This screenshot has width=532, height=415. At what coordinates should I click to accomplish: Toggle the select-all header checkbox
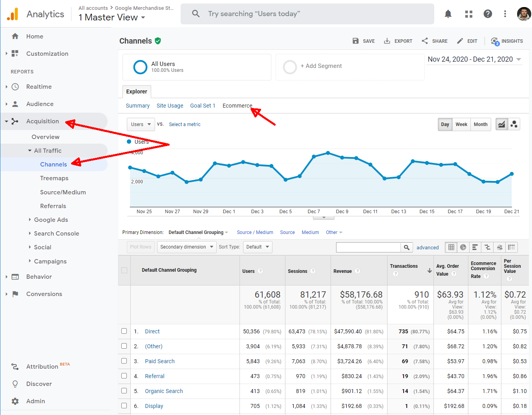pos(124,270)
